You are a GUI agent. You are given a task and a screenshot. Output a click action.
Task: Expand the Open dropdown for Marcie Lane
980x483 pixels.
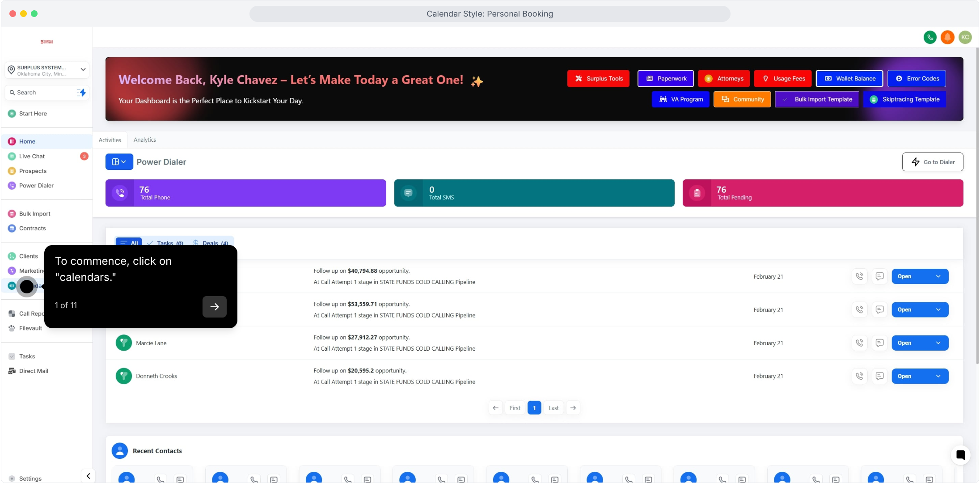coord(938,343)
